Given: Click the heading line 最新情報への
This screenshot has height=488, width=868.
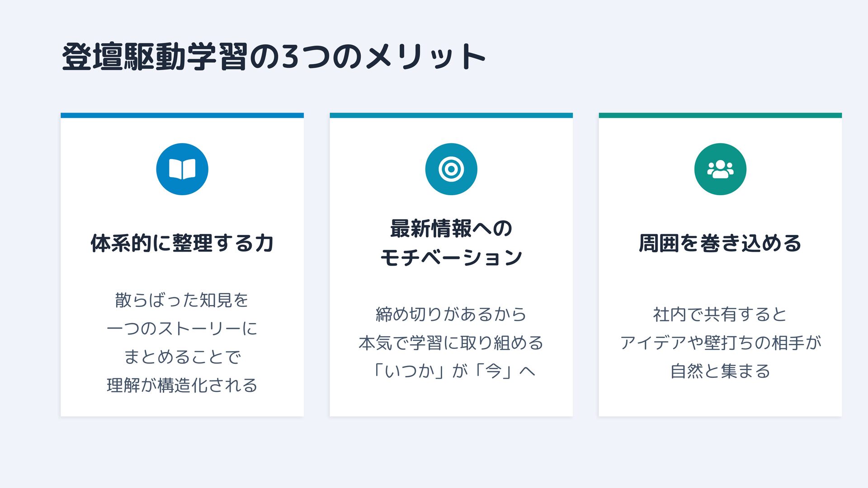Looking at the screenshot, I should (x=451, y=229).
